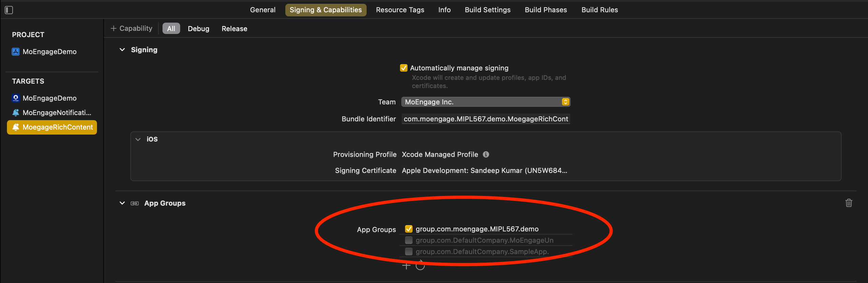Select the Debug configuration filter
Image resolution: width=868 pixels, height=283 pixels.
198,29
